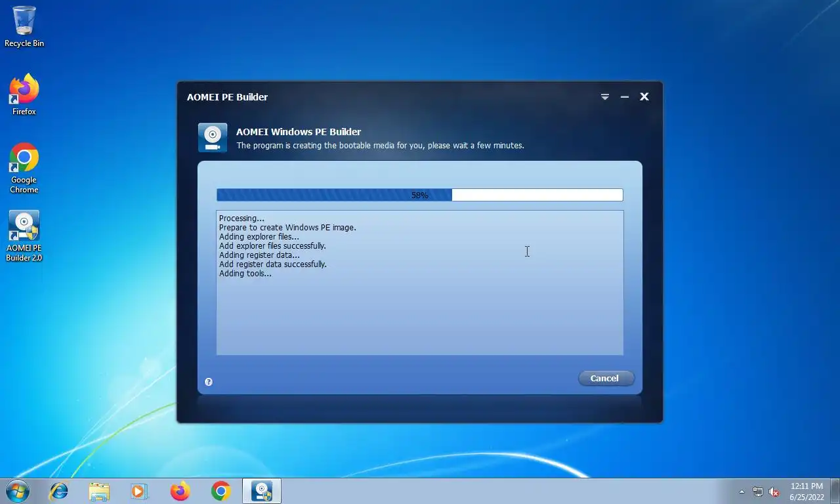Viewport: 840px width, 504px height.
Task: Launch Internet Explorer from the taskbar
Action: 59,491
